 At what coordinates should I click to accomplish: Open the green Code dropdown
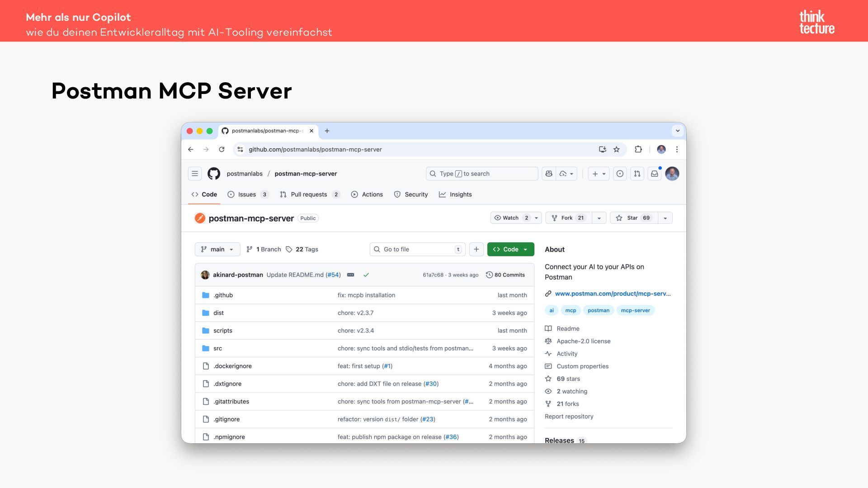[510, 249]
